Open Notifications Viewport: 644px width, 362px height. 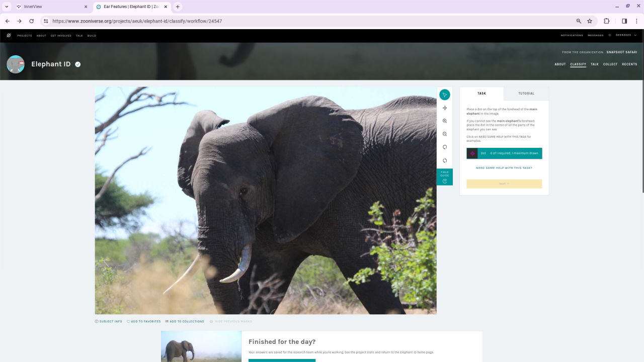coord(572,36)
